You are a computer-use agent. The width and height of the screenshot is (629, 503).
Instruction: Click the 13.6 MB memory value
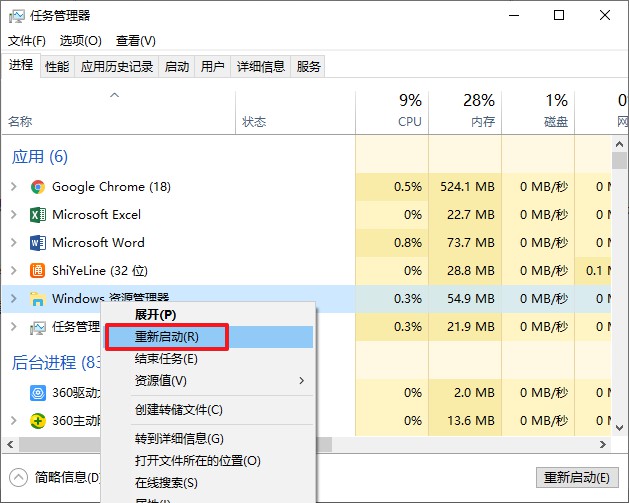click(x=471, y=421)
